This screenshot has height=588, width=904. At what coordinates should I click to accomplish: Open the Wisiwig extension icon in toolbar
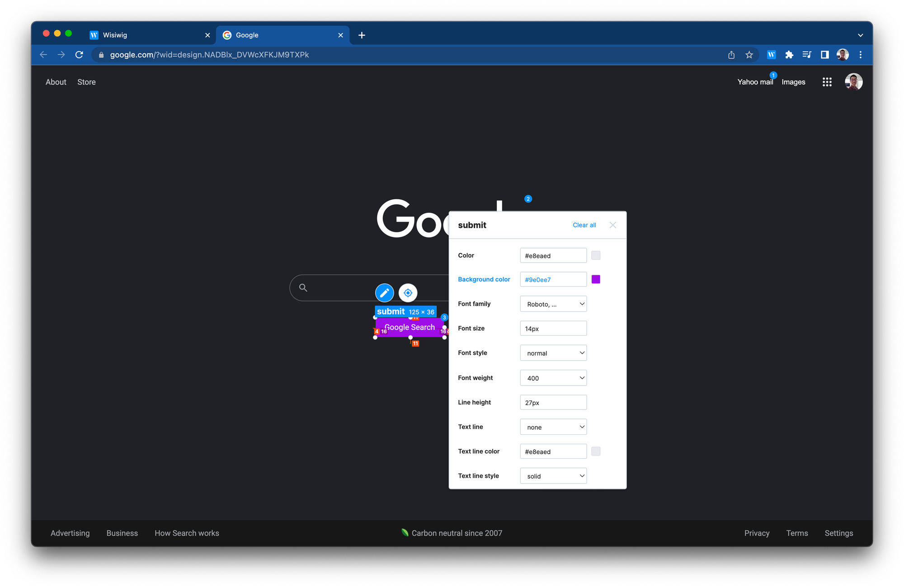coord(771,55)
